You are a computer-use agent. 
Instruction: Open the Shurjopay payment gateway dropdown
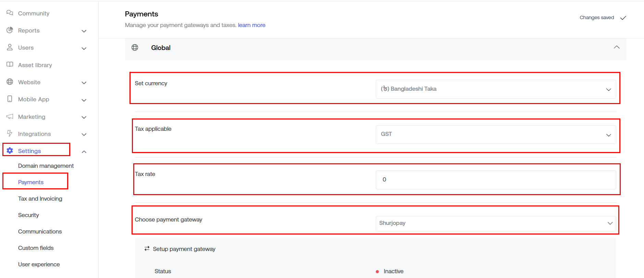[495, 223]
